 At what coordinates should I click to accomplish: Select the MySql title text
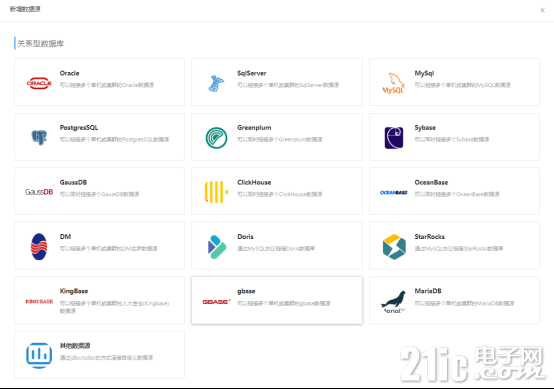click(424, 73)
